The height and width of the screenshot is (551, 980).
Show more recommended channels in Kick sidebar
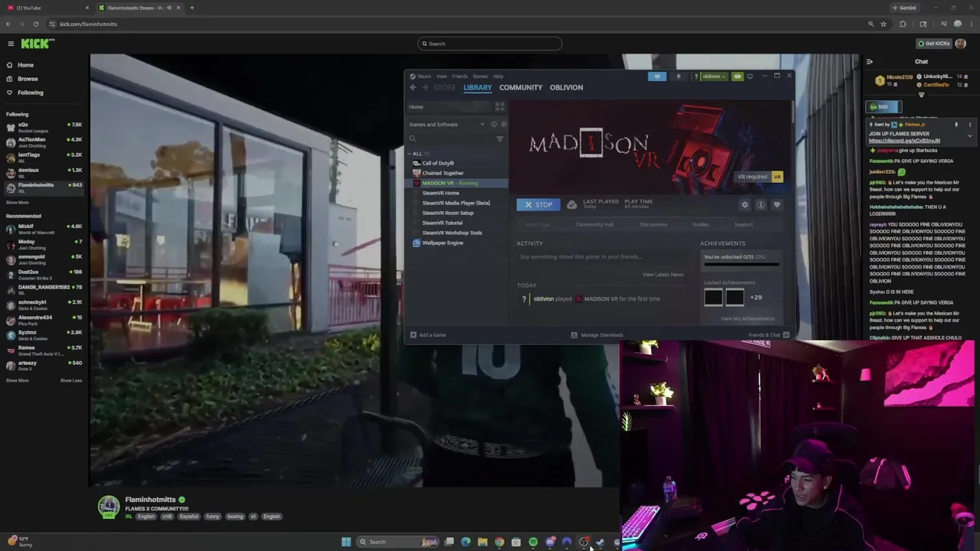coord(17,380)
